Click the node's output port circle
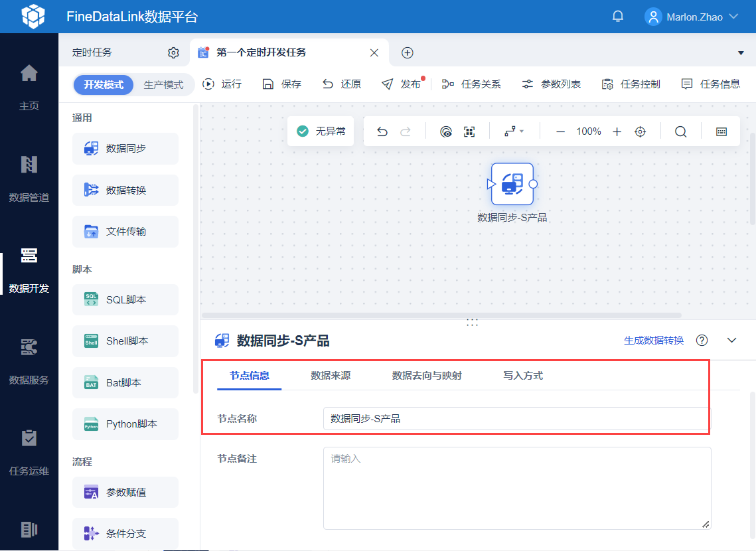The image size is (756, 551). (x=533, y=184)
